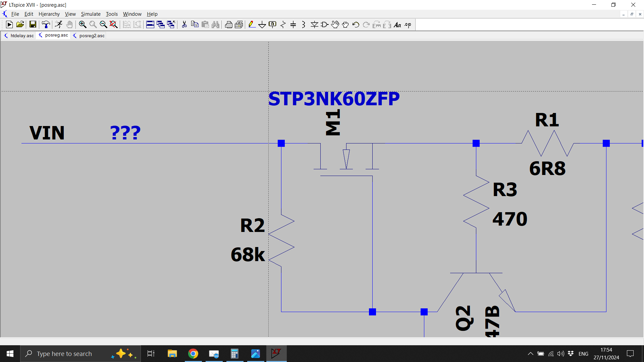Place an Inductor from the toolbar
The image size is (644, 362).
pos(304,24)
